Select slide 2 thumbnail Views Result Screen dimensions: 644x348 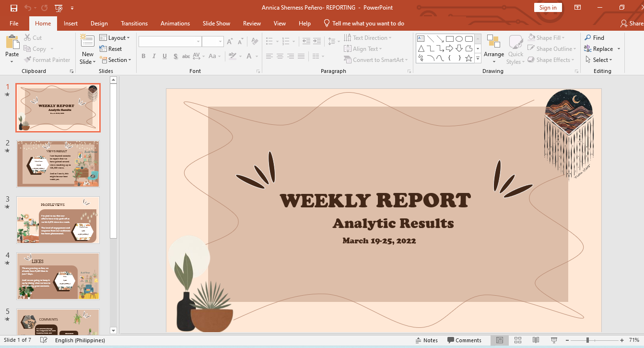pyautogui.click(x=58, y=164)
